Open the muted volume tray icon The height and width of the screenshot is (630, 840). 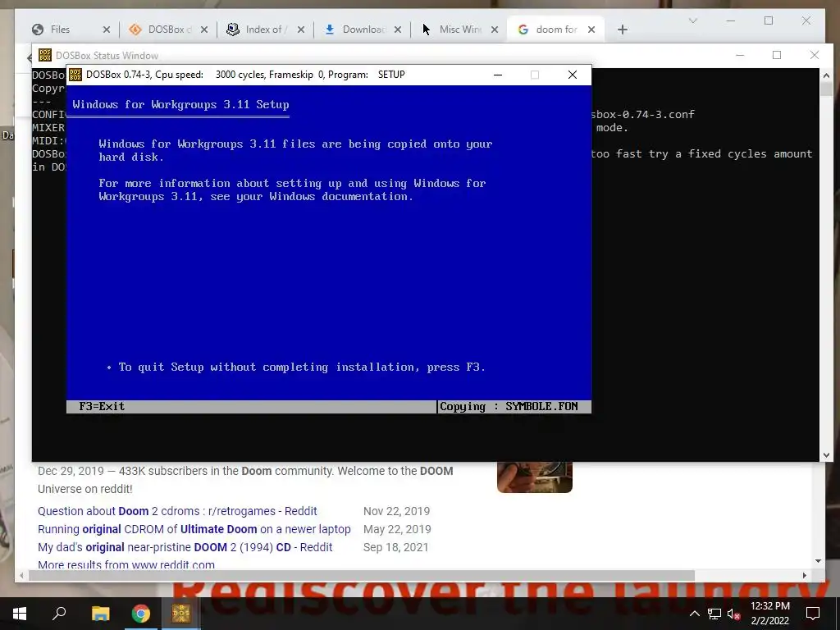[x=733, y=614]
